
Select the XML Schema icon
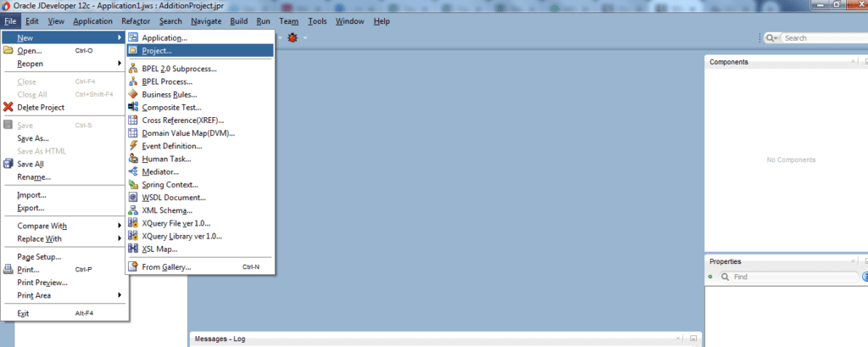pos(133,210)
